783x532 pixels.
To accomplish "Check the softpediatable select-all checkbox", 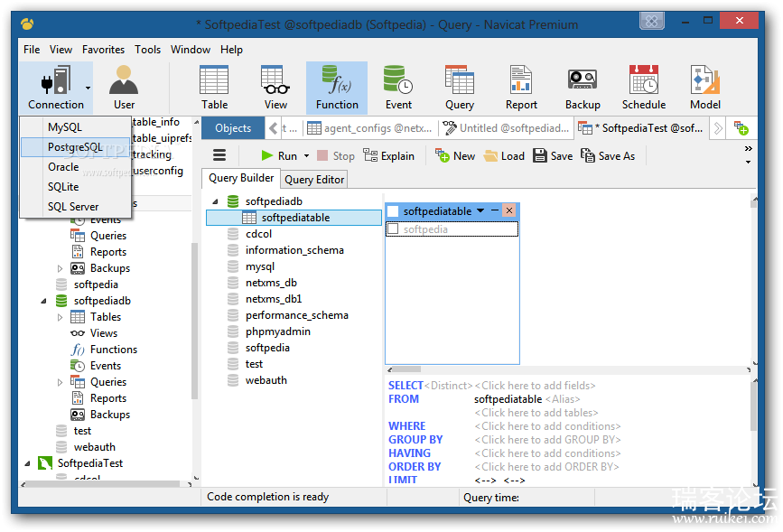I will coord(393,211).
